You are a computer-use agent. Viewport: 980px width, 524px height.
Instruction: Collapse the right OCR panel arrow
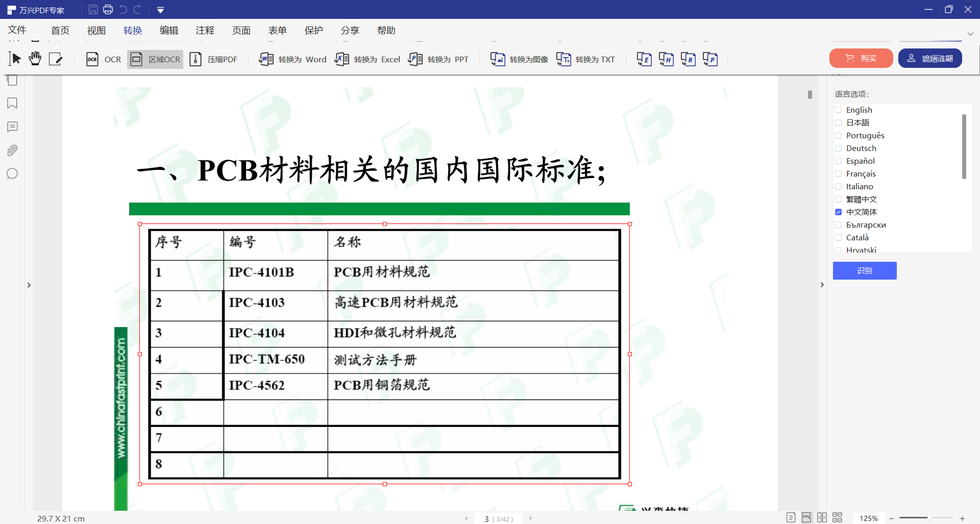coord(822,285)
